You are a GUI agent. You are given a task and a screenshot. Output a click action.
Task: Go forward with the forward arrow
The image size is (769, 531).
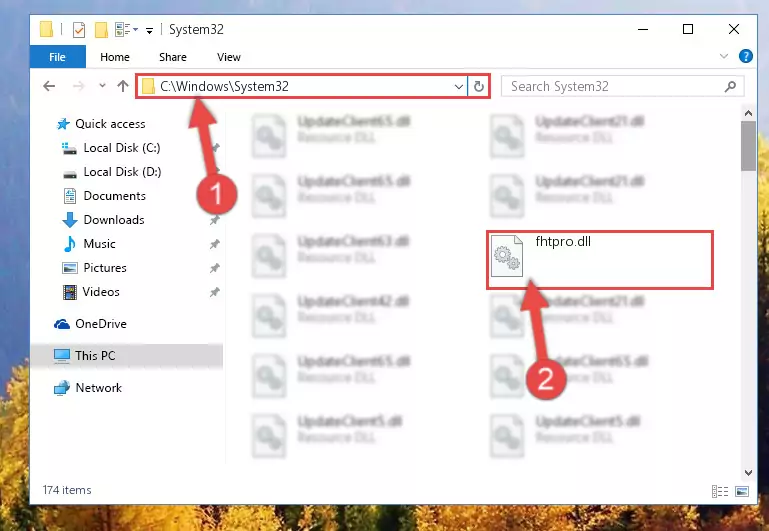coord(78,86)
